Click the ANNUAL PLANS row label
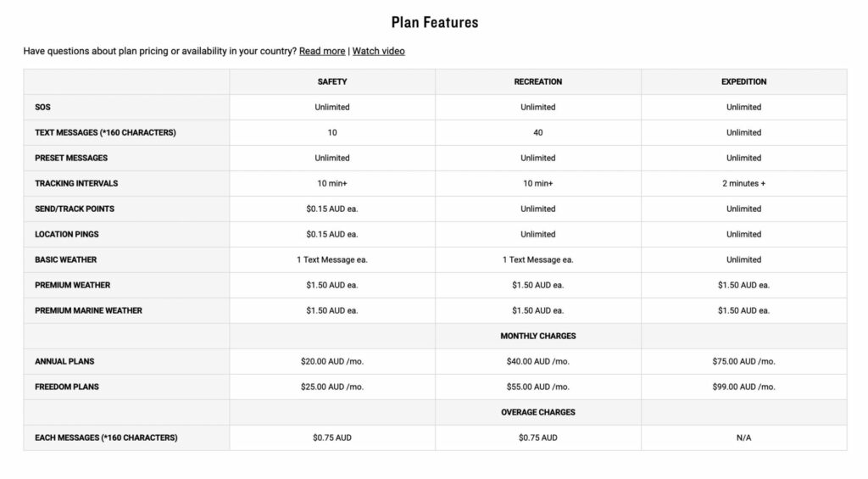The height and width of the screenshot is (479, 868). (64, 362)
